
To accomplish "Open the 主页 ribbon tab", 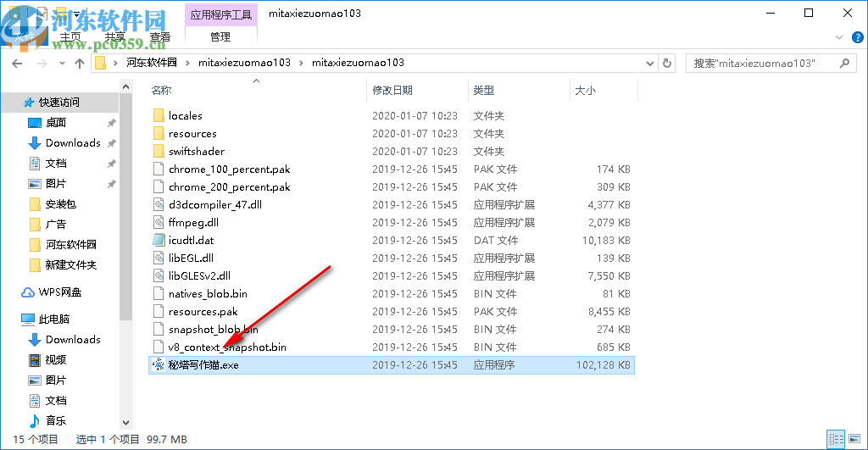I will click(70, 37).
